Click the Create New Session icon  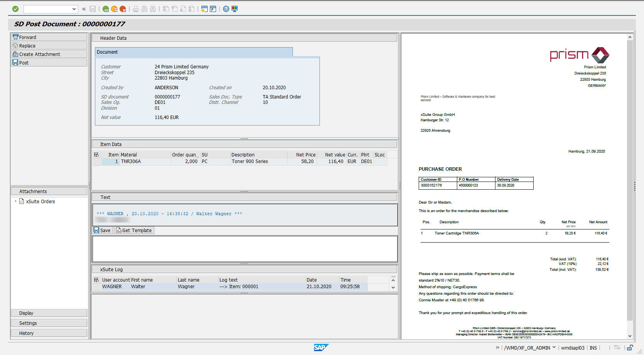click(205, 9)
